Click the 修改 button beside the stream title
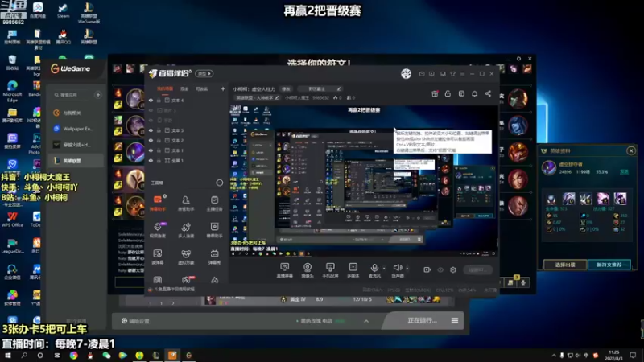The width and height of the screenshot is (644, 362). pyautogui.click(x=286, y=88)
